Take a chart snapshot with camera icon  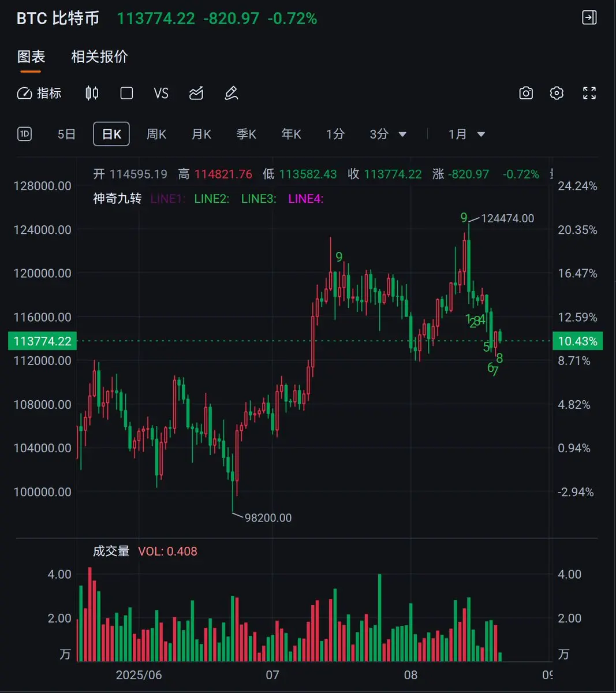tap(526, 93)
